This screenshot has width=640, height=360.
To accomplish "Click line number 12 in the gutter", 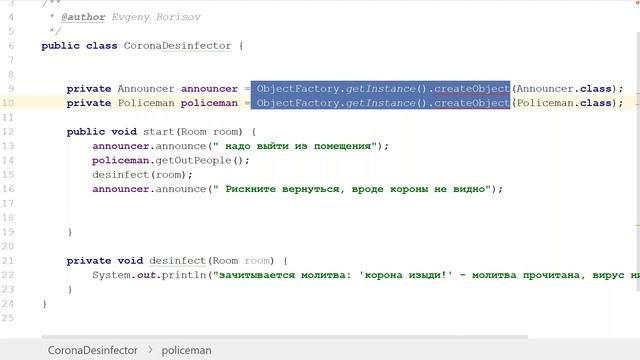I will pos(8,131).
